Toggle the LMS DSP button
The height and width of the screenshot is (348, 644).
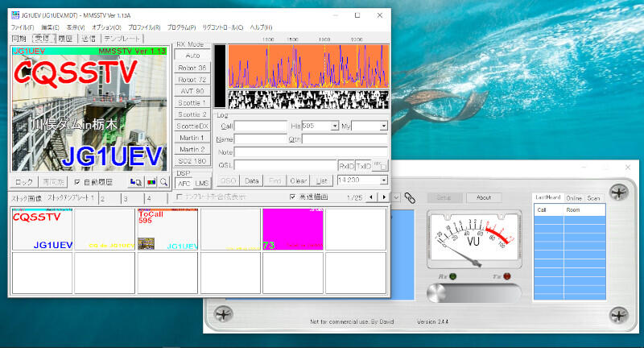(x=202, y=183)
